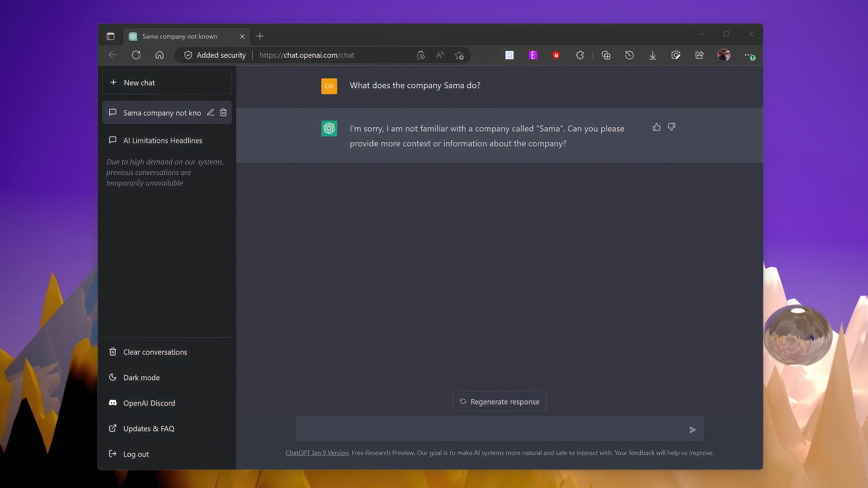Open the AI Limitations Headlines conversation

point(163,140)
